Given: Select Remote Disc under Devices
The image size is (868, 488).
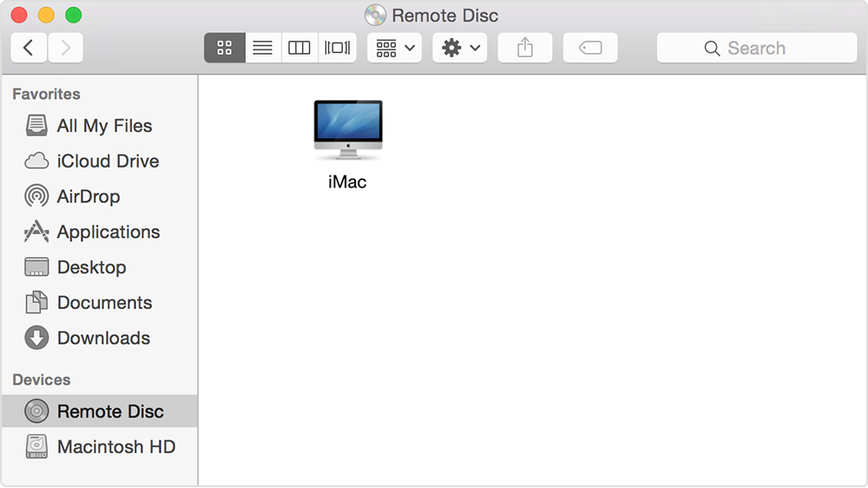Looking at the screenshot, I should click(100, 411).
